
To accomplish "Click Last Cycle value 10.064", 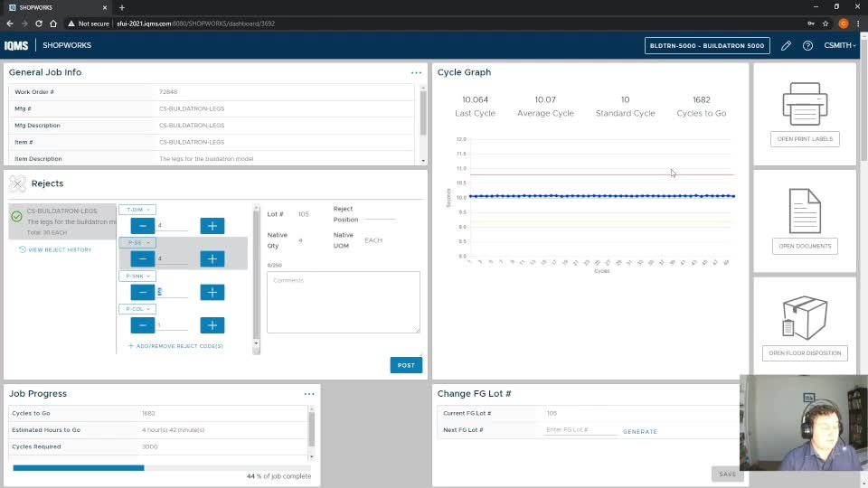I will pyautogui.click(x=475, y=99).
